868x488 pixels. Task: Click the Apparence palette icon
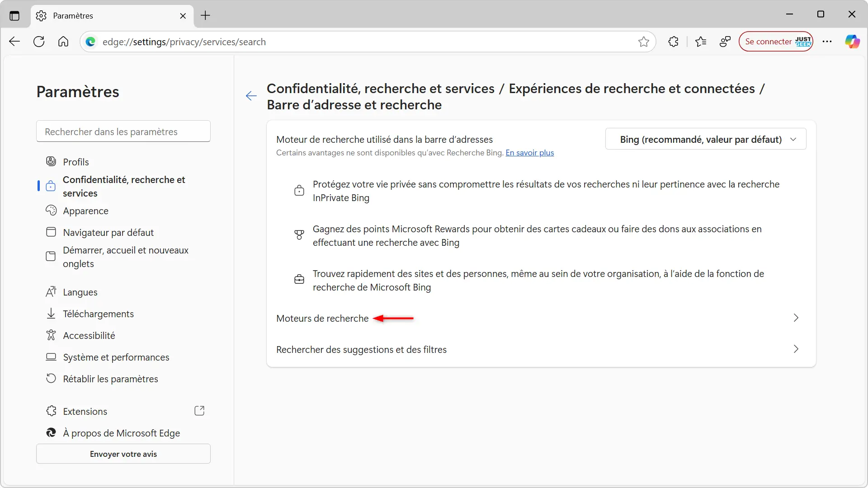(51, 210)
